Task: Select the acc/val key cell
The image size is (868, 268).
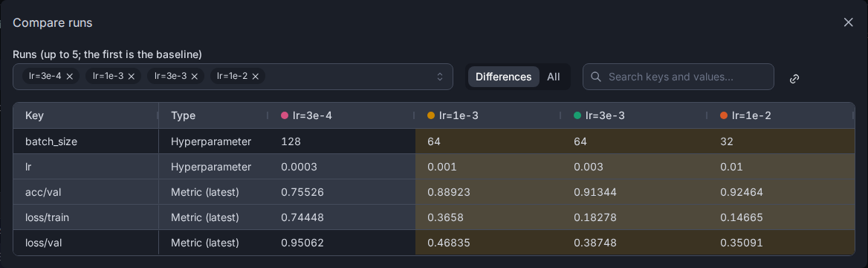Action: point(85,192)
